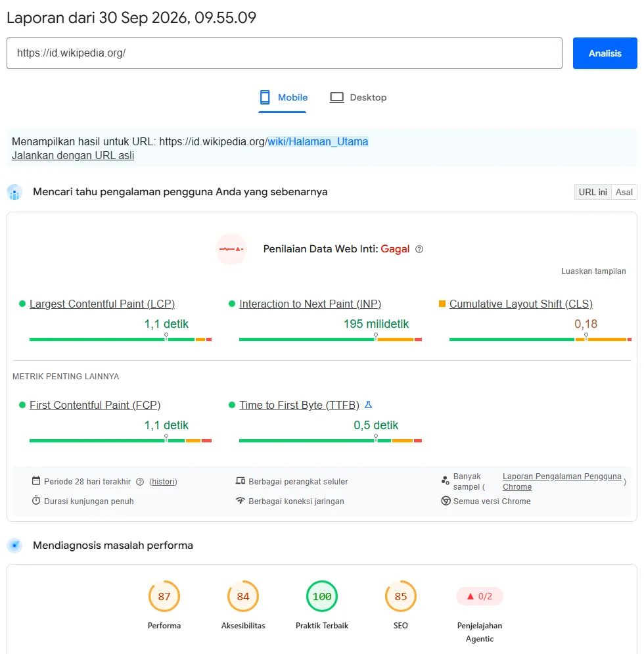Click the Penjelajahan Agentic label
This screenshot has width=644, height=654.
[x=480, y=632]
